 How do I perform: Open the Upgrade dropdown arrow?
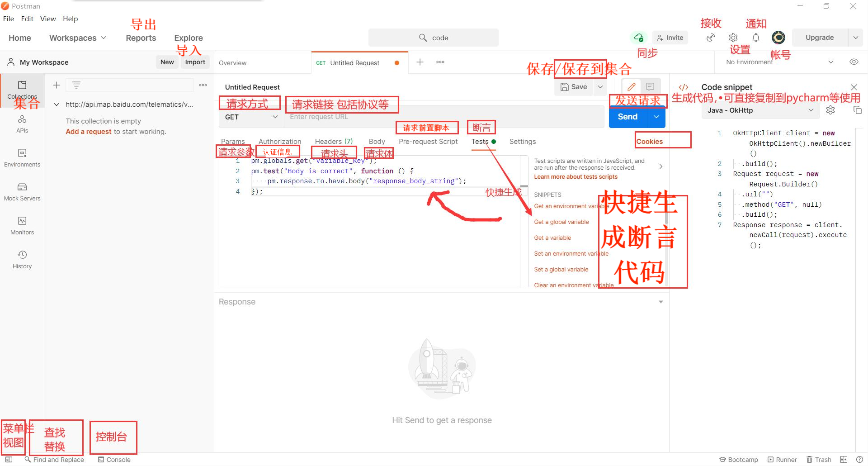click(856, 38)
